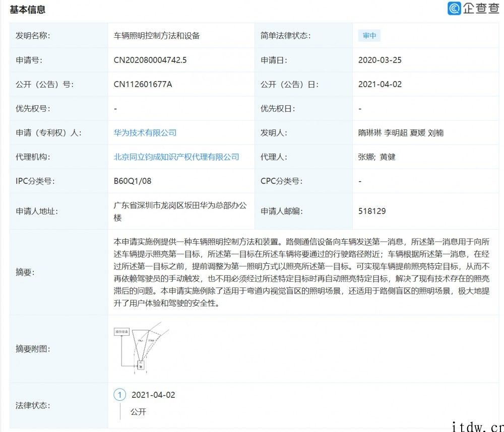
Task: Select the 公开 legal status entry
Action: click(138, 412)
